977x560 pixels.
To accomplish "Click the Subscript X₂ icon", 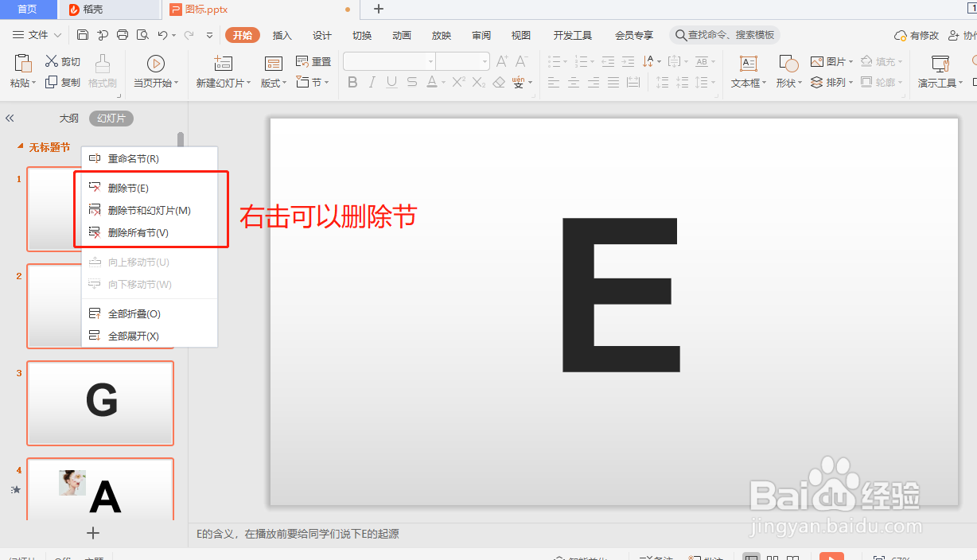I will [x=478, y=82].
